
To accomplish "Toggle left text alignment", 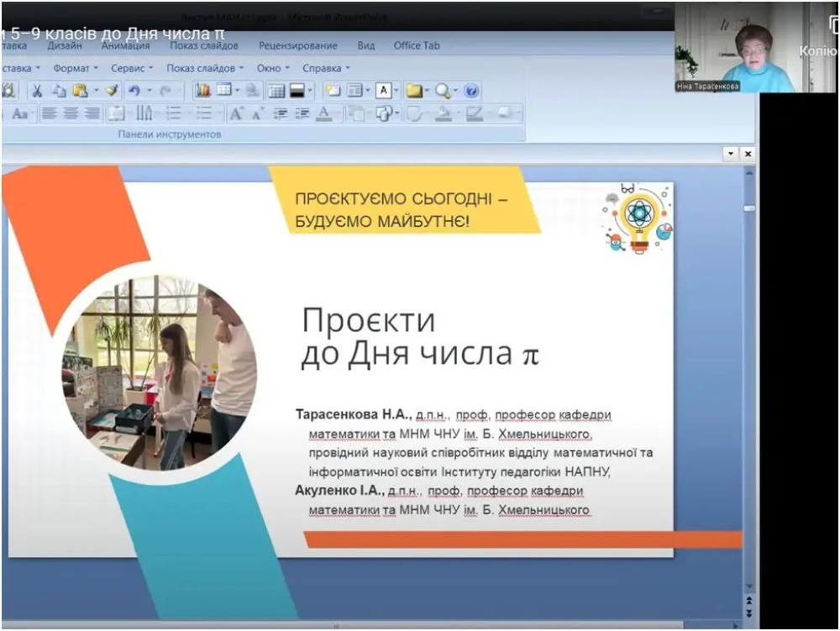I will pyautogui.click(x=50, y=113).
